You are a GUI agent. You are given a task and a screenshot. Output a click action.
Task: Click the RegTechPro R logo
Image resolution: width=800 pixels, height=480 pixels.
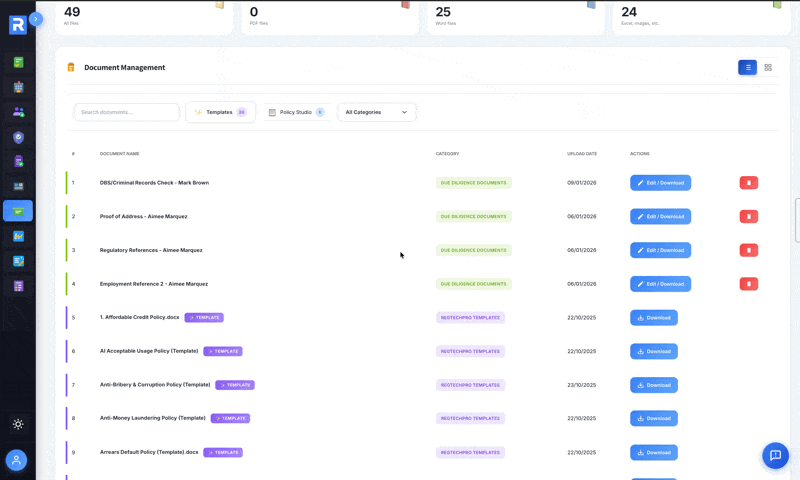pos(17,24)
